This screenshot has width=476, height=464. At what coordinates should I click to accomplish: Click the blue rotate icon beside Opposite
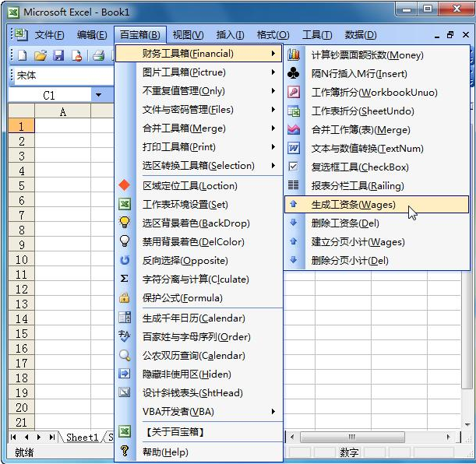point(125,260)
